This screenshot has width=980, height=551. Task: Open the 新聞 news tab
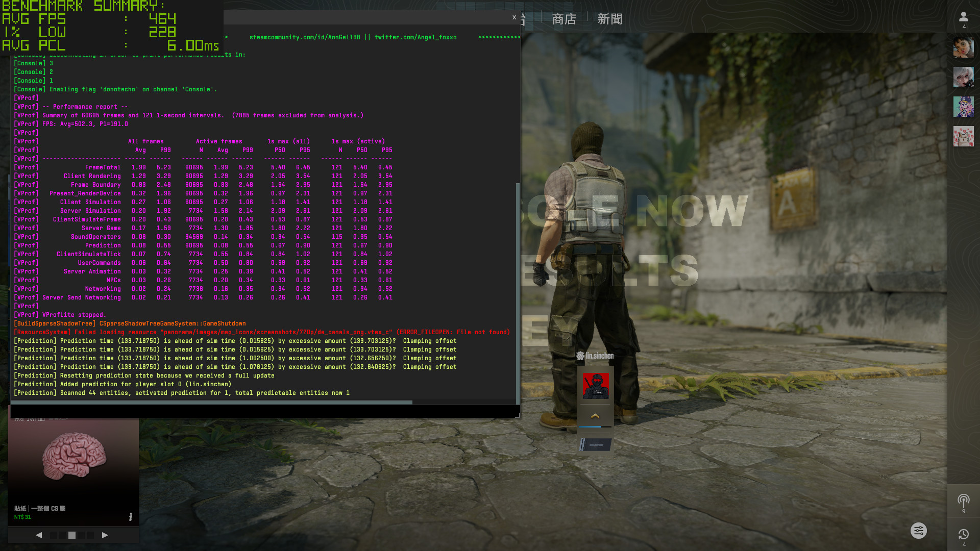[x=610, y=19]
